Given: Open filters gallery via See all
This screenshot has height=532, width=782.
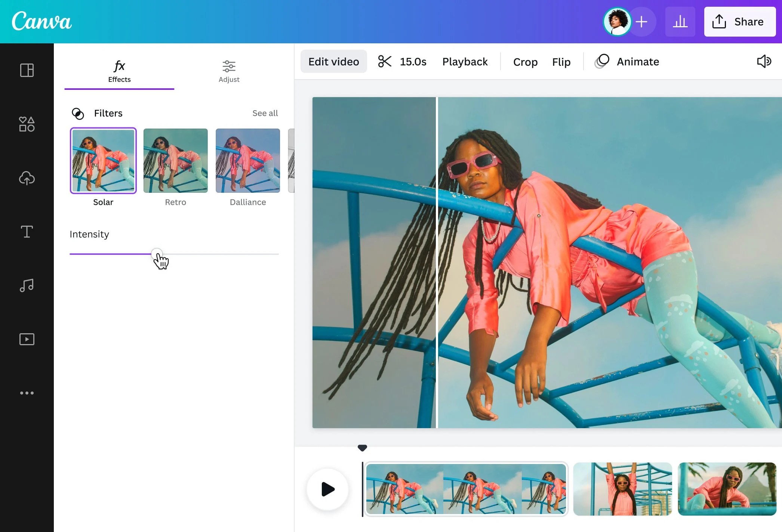Looking at the screenshot, I should pyautogui.click(x=265, y=113).
